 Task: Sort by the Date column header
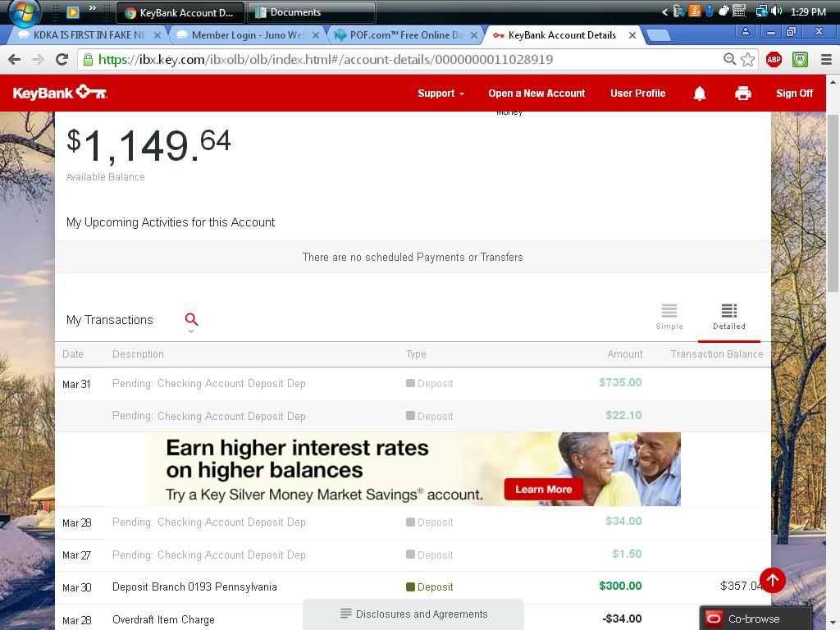[73, 354]
